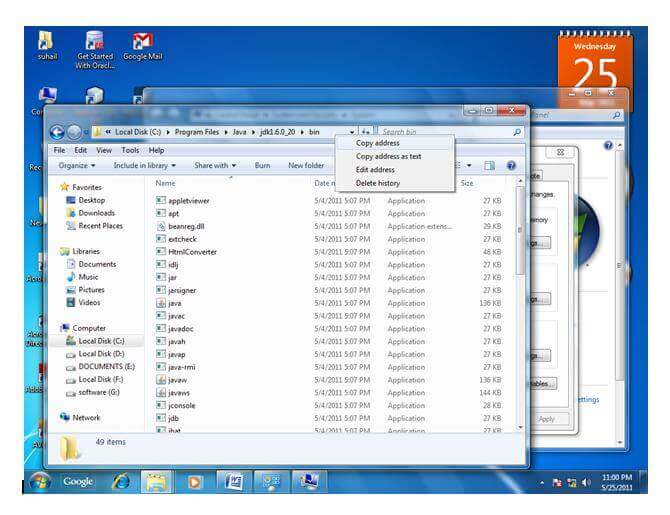The width and height of the screenshot is (670, 515).
Task: Click the Word icon in the taskbar
Action: click(x=232, y=481)
